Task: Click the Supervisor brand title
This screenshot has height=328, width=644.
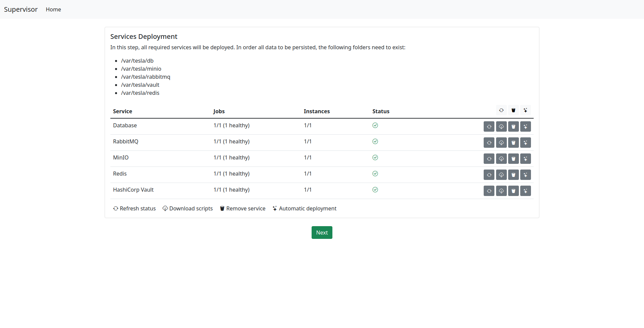Action: tap(21, 9)
